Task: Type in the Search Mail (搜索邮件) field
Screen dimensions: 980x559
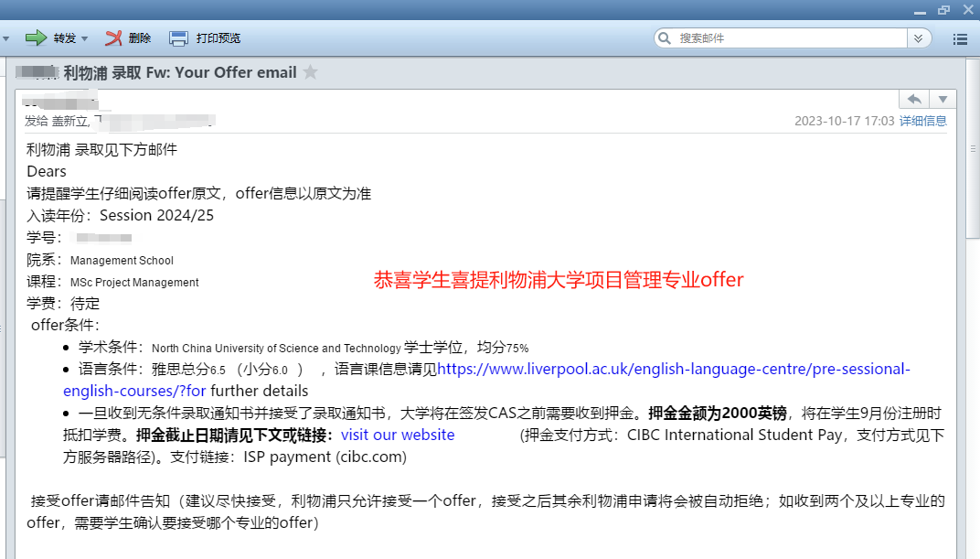Action: click(786, 38)
